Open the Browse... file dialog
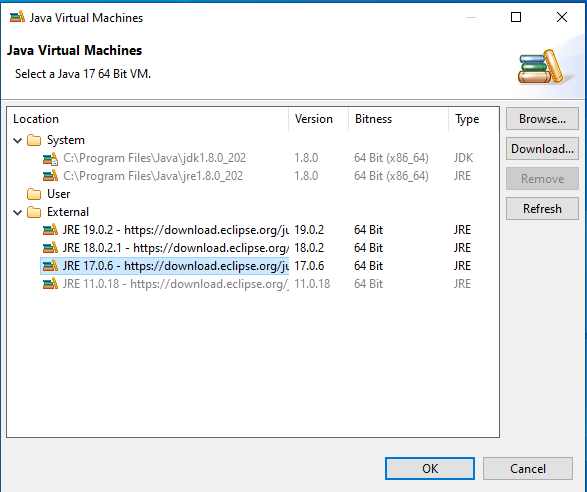 point(542,119)
